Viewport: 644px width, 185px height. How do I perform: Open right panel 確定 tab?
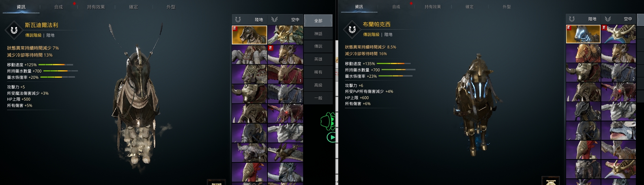pos(469,7)
